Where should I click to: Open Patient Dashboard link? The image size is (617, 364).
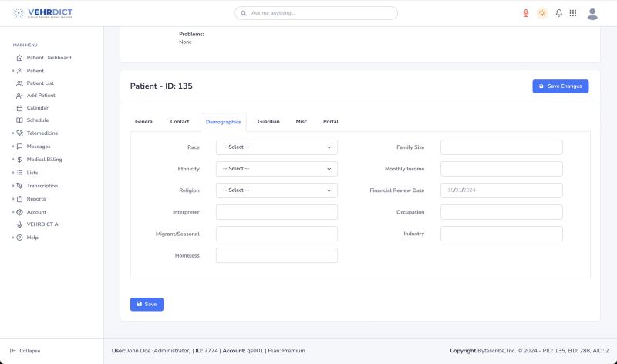pos(49,58)
